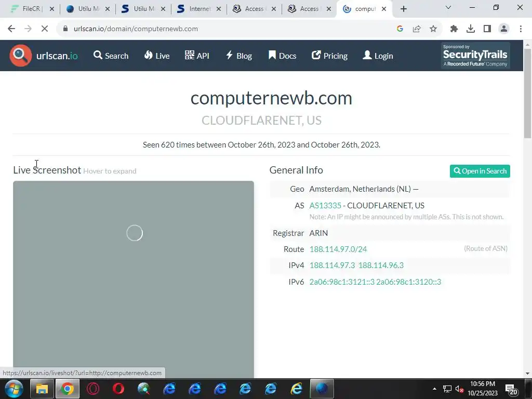Open the Windows Start button
Viewport: 532px width, 399px height.
14,389
